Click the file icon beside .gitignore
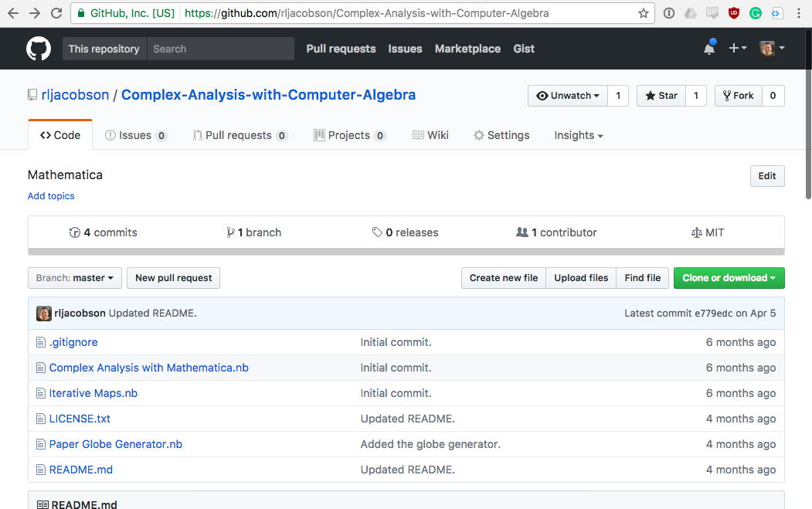The height and width of the screenshot is (509, 812). 41,342
